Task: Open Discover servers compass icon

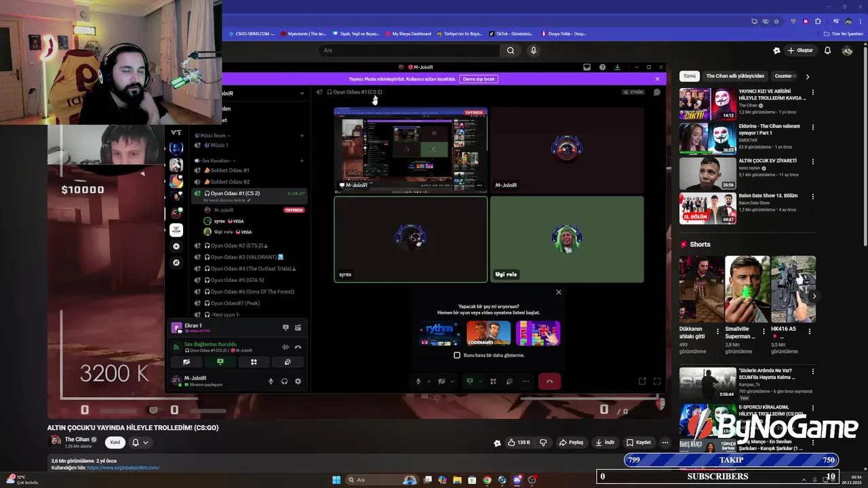Action: click(x=176, y=262)
